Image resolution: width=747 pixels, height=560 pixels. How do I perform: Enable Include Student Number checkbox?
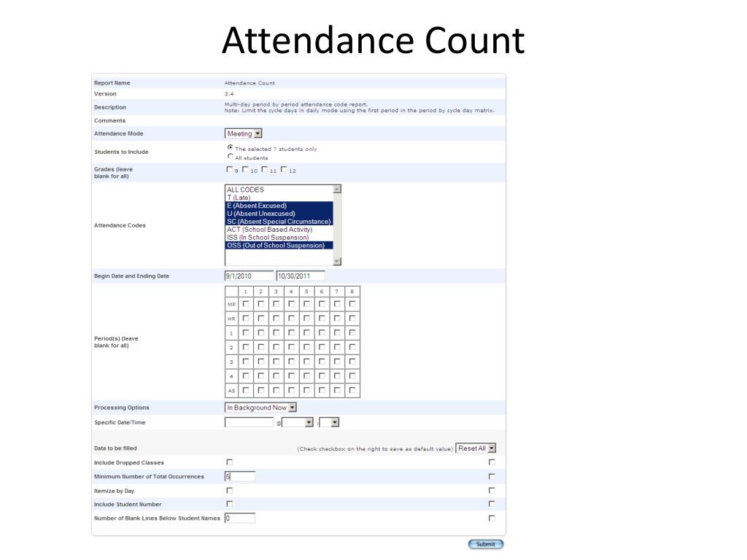pyautogui.click(x=230, y=503)
